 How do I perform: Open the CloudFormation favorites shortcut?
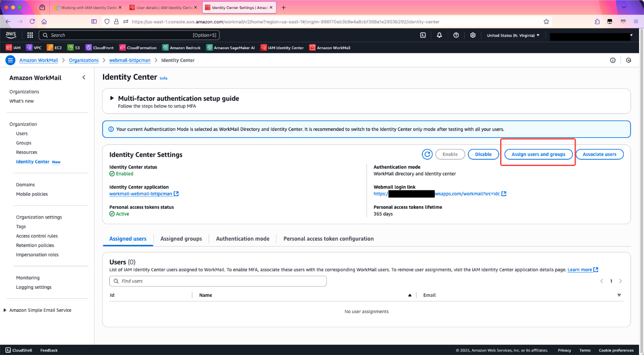138,48
